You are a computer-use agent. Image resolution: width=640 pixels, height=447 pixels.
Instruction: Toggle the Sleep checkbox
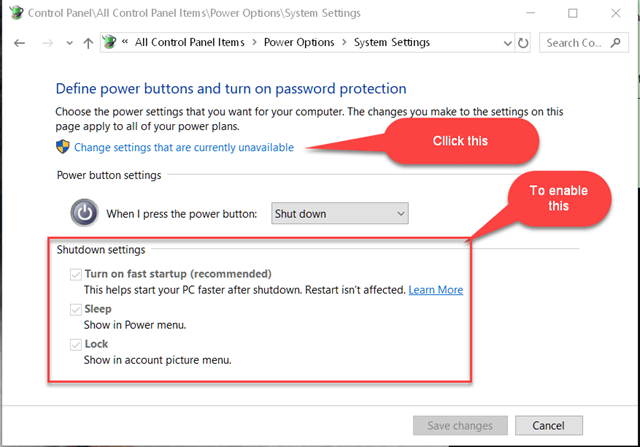pyautogui.click(x=76, y=309)
